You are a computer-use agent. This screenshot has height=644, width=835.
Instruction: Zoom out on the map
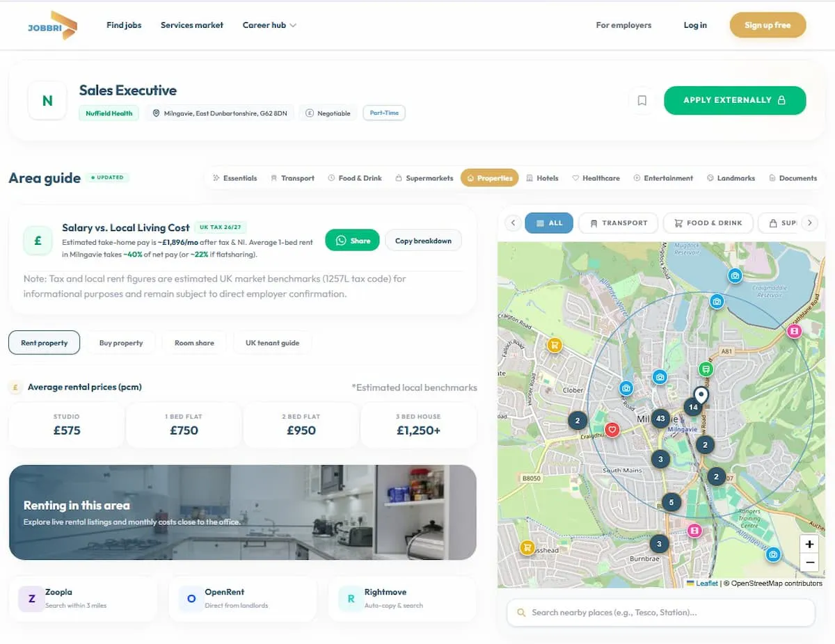pyautogui.click(x=809, y=562)
